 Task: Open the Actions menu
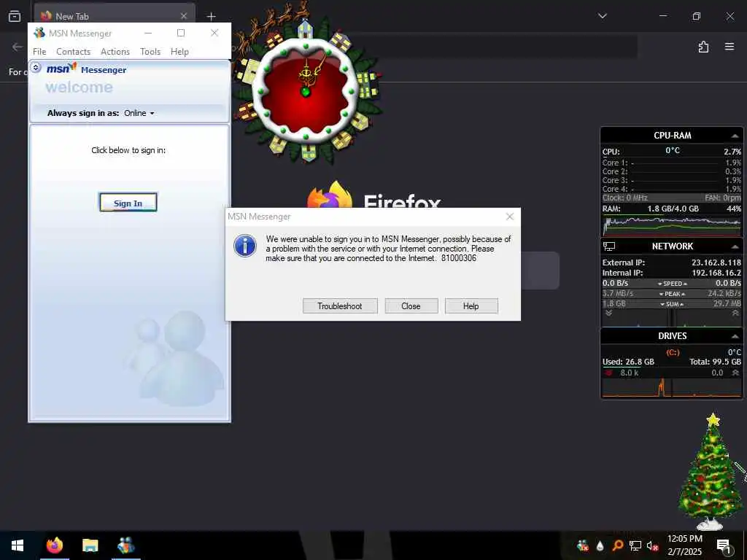[115, 52]
